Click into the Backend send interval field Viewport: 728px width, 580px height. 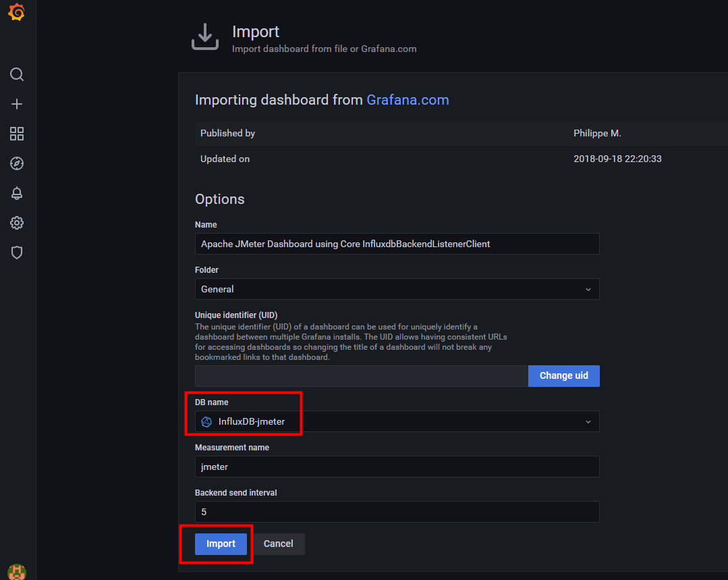pyautogui.click(x=397, y=512)
